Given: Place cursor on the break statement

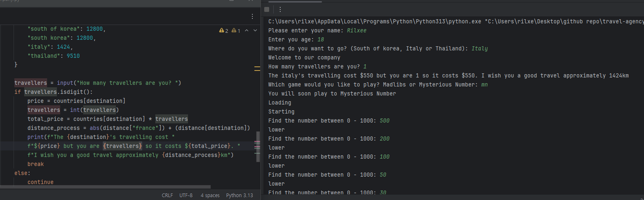Looking at the screenshot, I should pyautogui.click(x=36, y=164).
